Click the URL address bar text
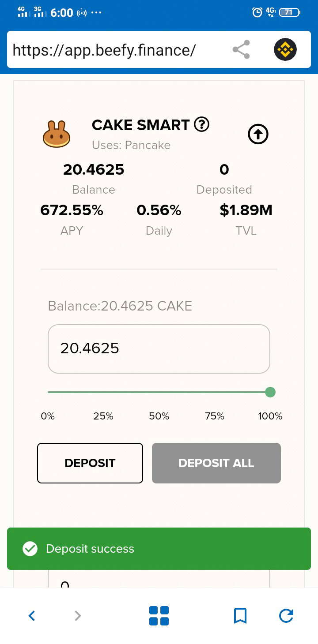Viewport: 318px width, 644px height. (x=104, y=50)
